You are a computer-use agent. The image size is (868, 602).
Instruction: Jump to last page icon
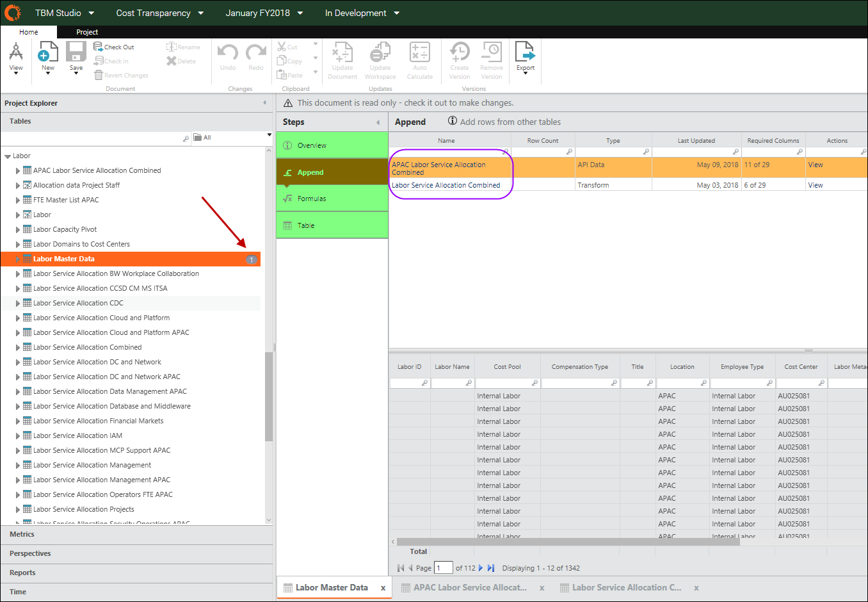coord(491,568)
